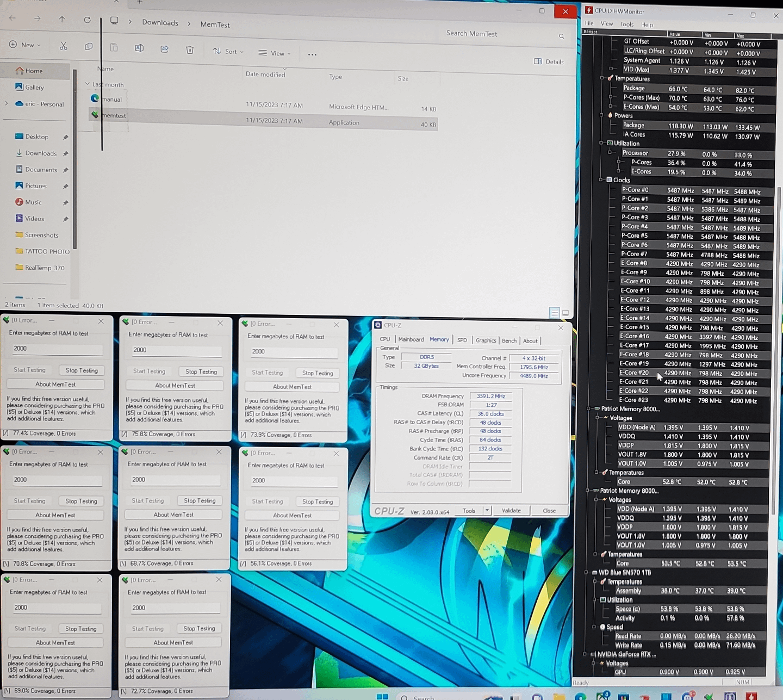Refresh the MemTest folder view

pos(87,20)
